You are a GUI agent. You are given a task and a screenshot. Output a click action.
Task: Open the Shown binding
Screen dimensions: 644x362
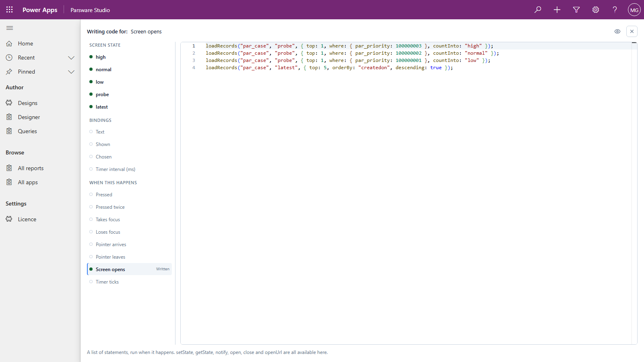(129, 144)
